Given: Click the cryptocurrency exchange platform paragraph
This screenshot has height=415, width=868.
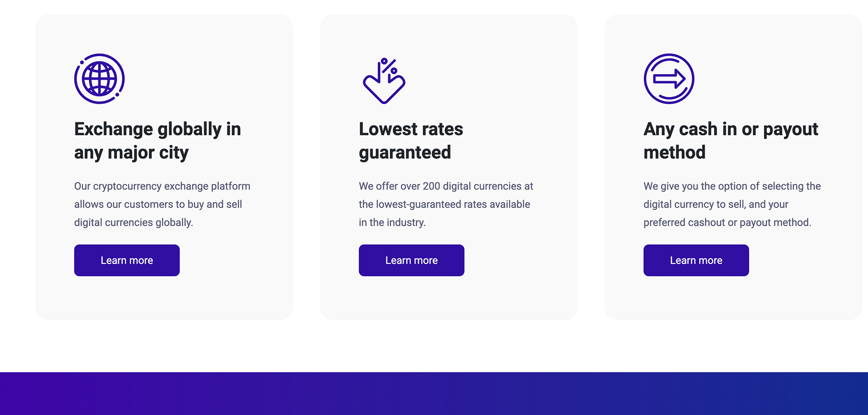Looking at the screenshot, I should [x=162, y=204].
